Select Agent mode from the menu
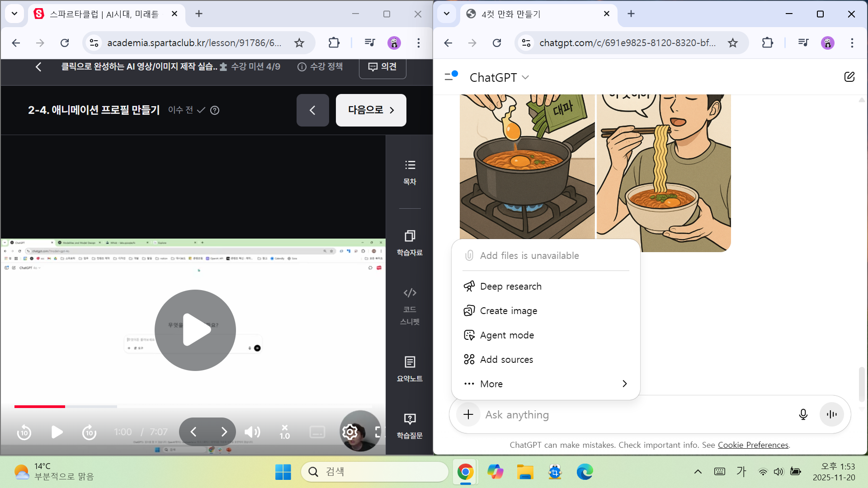 tap(546, 335)
